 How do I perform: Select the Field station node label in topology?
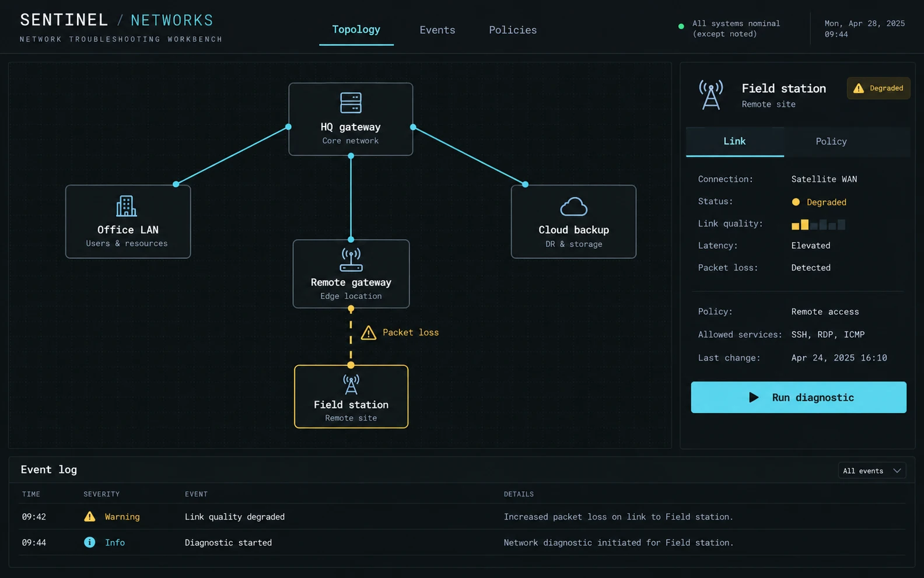pos(351,404)
